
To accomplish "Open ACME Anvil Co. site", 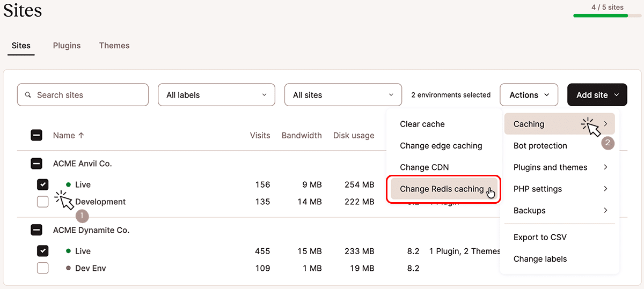I will (83, 164).
